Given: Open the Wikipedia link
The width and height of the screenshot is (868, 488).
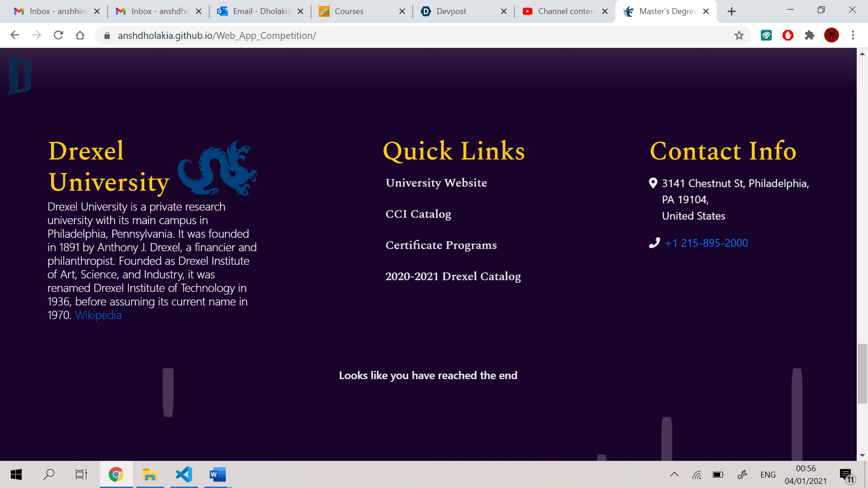Looking at the screenshot, I should click(x=98, y=315).
